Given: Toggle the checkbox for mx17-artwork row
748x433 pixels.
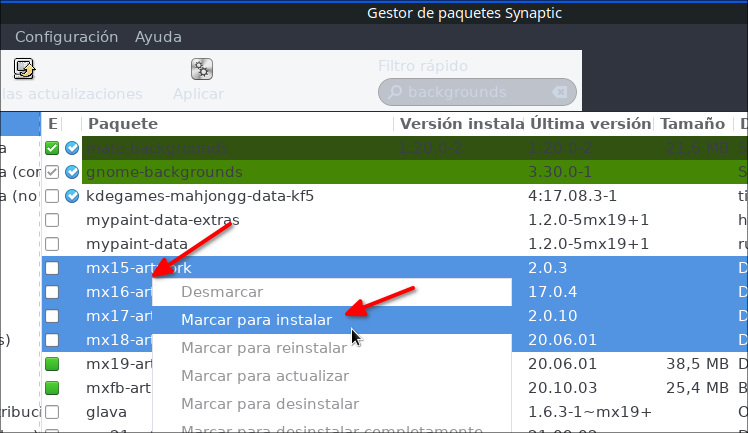Looking at the screenshot, I should point(52,316).
